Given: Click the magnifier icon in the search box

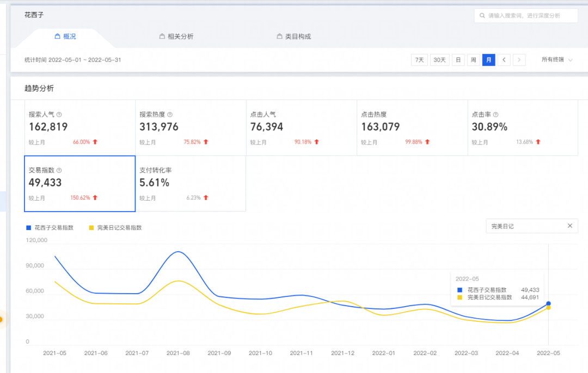Looking at the screenshot, I should point(481,16).
